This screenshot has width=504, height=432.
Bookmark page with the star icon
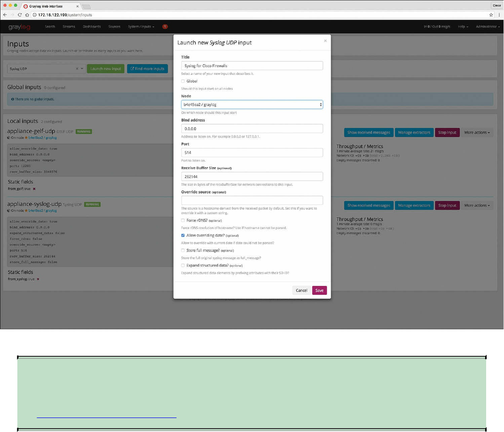(491, 15)
